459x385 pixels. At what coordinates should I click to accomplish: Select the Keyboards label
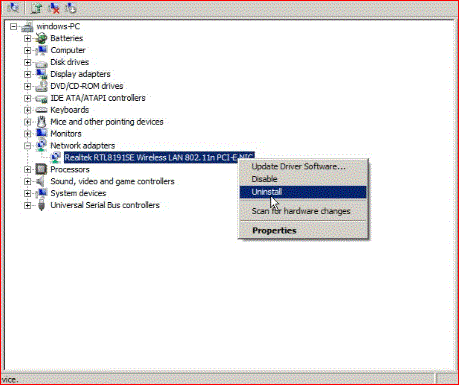[70, 110]
